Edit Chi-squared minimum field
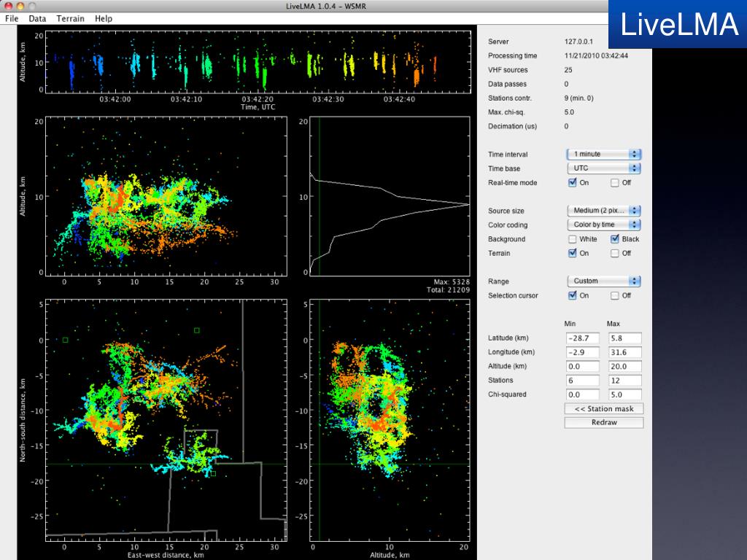 [x=583, y=394]
